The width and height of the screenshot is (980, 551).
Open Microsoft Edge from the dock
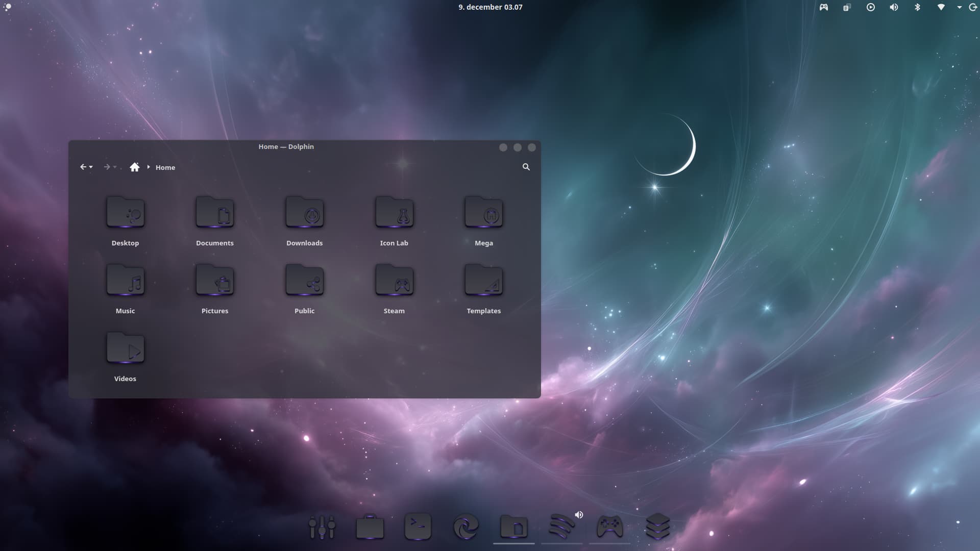(465, 527)
